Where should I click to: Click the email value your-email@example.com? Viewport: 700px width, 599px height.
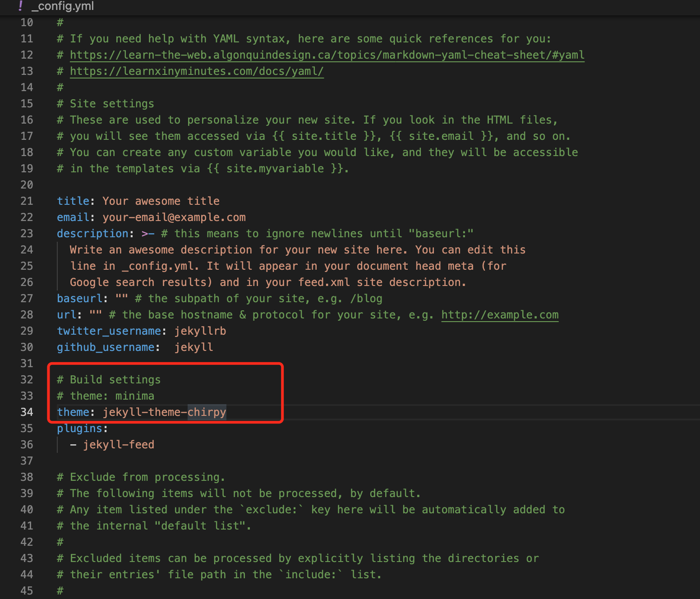pyautogui.click(x=174, y=217)
